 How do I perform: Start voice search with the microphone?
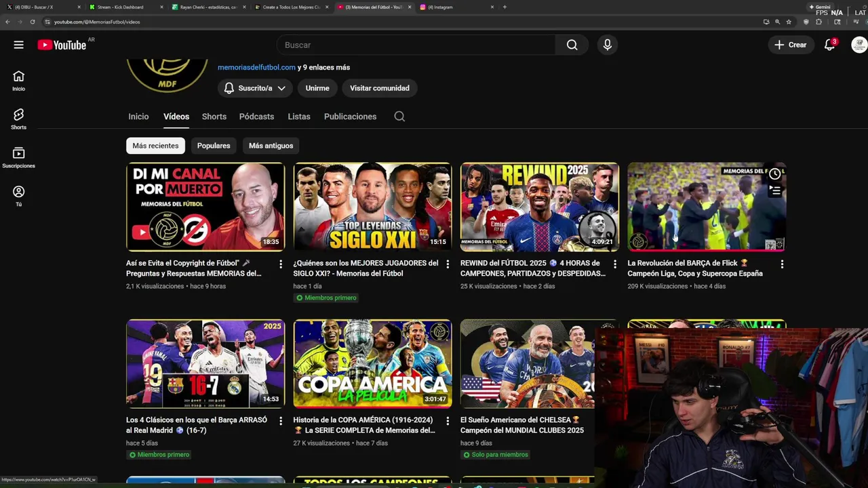point(607,45)
